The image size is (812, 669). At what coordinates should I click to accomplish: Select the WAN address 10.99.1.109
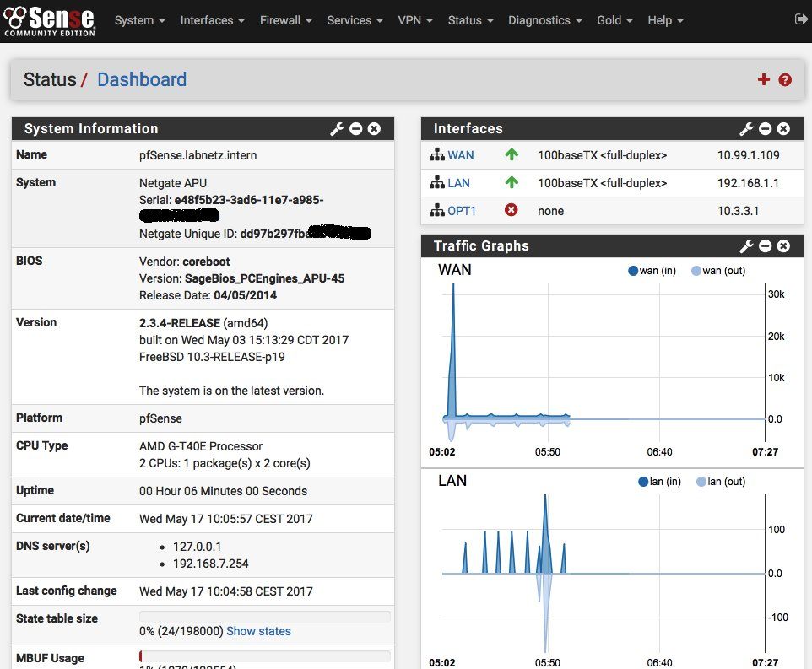tap(749, 155)
